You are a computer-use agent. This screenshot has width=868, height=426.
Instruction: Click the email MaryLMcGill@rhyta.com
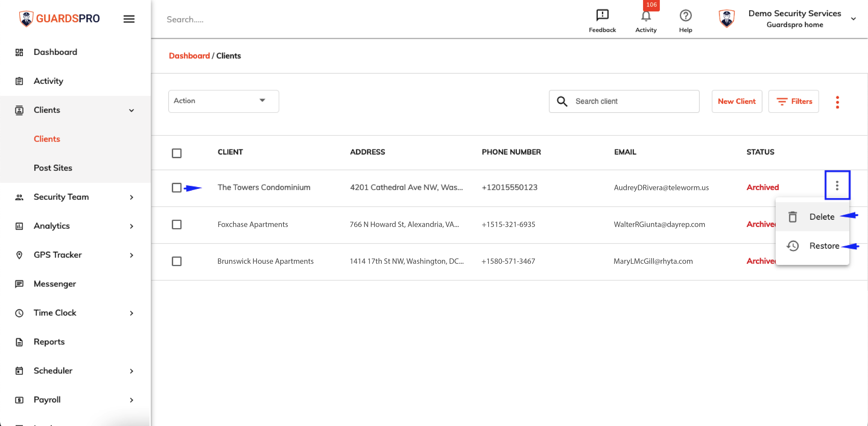653,261
